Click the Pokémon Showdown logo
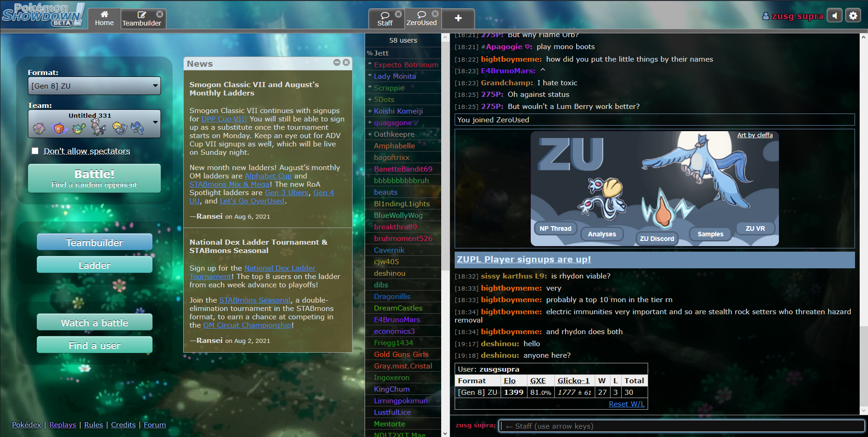Image resolution: width=868 pixels, height=437 pixels. click(44, 14)
